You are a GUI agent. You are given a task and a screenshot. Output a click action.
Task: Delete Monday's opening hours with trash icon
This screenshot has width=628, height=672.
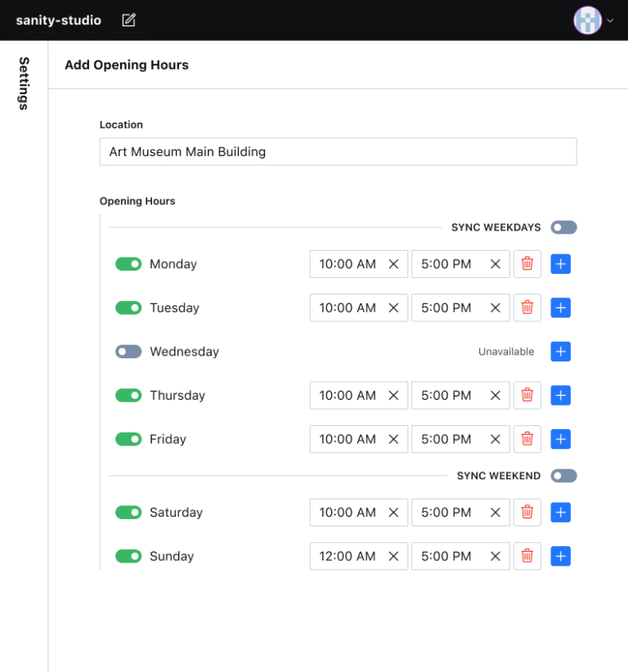point(527,264)
